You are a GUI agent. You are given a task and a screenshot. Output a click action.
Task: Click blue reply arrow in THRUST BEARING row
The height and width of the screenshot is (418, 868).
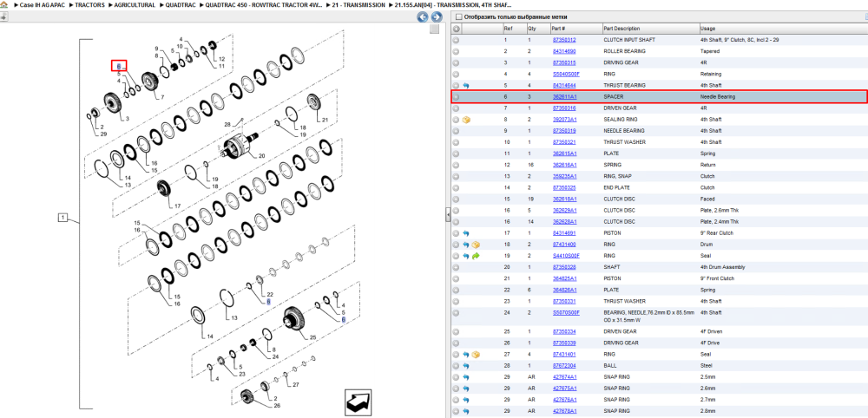click(465, 86)
